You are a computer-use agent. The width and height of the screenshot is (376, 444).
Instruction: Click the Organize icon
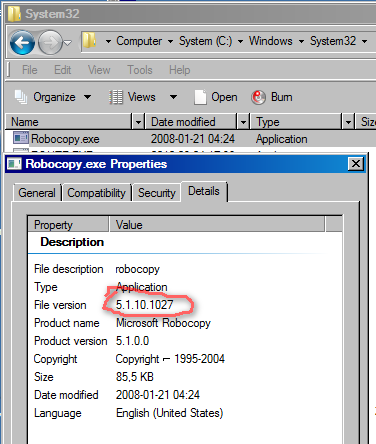[21, 97]
